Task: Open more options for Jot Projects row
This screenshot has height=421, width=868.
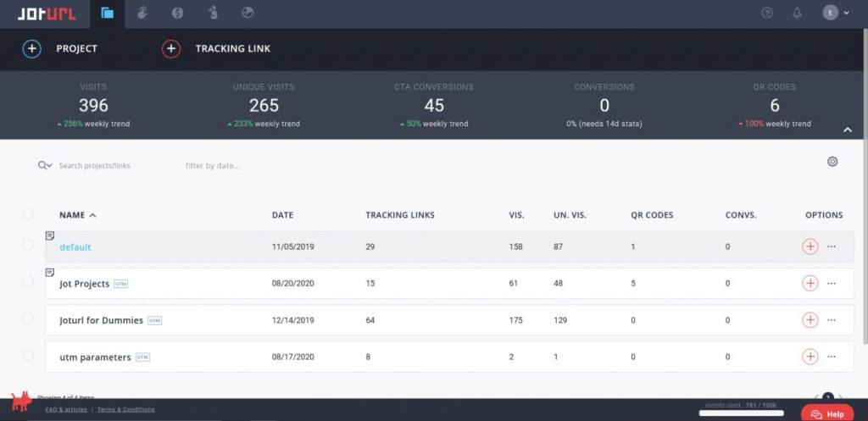Action: pyautogui.click(x=832, y=283)
